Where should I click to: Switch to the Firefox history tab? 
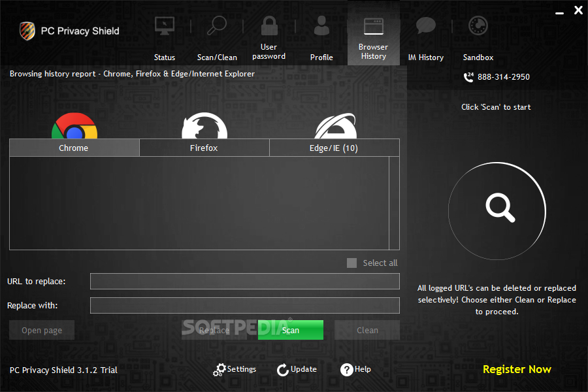click(x=204, y=148)
